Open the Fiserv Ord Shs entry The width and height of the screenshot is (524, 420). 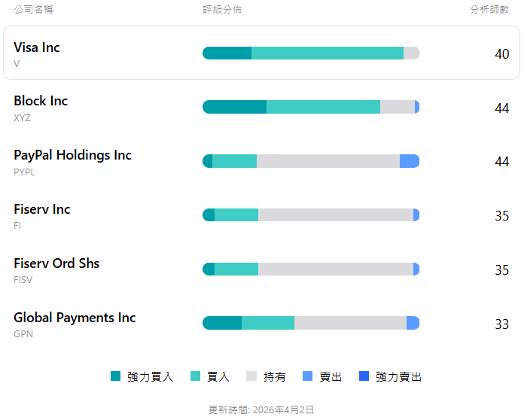pos(56,263)
